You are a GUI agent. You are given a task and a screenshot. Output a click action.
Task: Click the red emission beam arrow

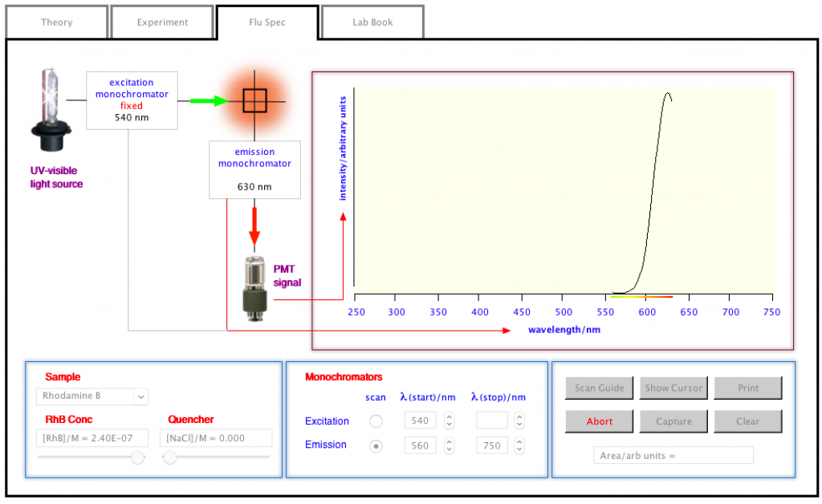pos(254,226)
